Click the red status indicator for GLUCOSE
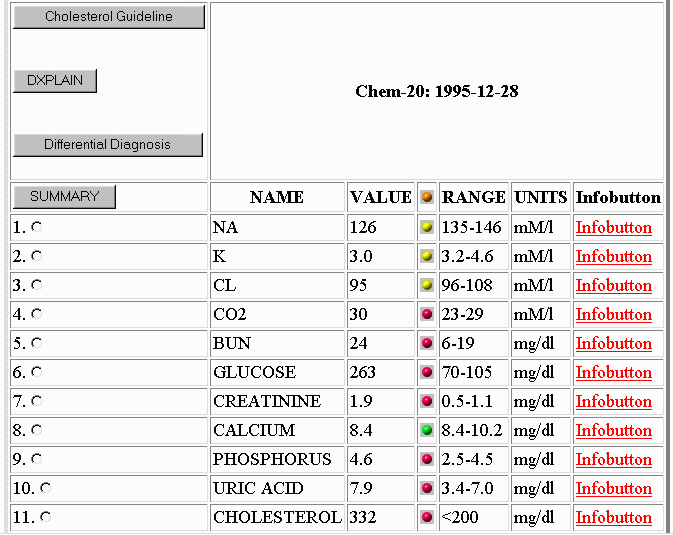 tap(427, 373)
